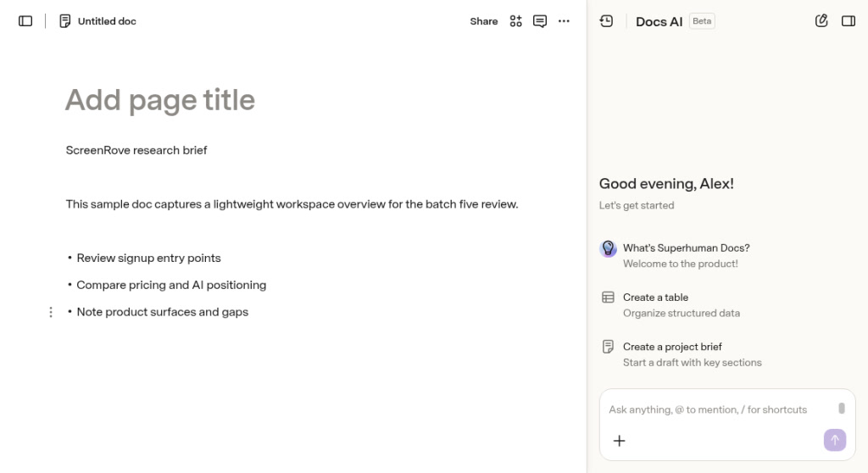Click the chat input scrollbar thumb
Image resolution: width=868 pixels, height=473 pixels.
(842, 409)
